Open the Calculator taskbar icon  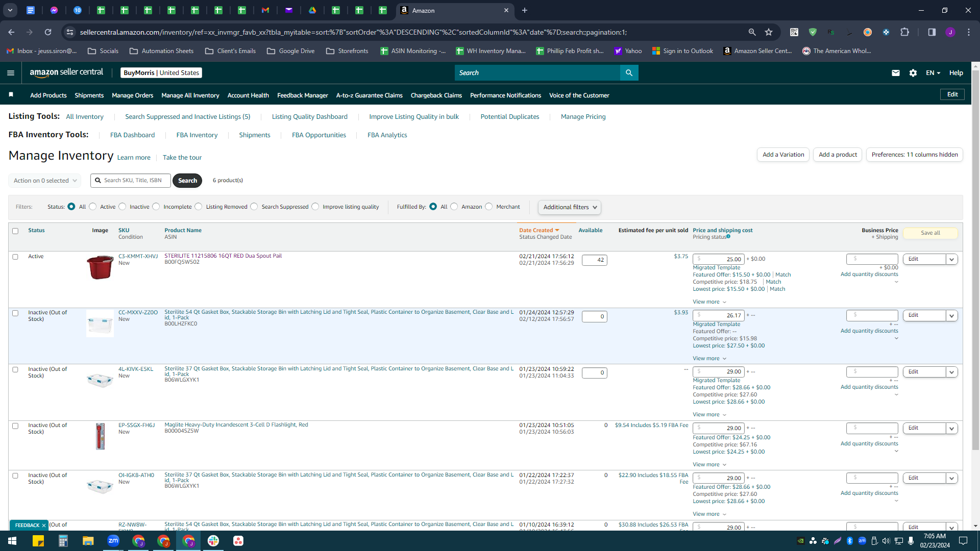(63, 541)
